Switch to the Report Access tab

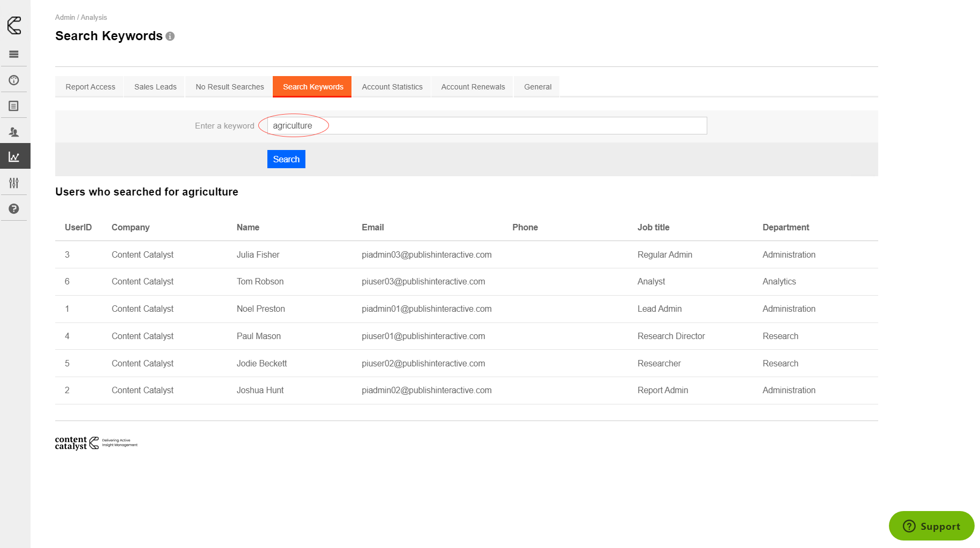tap(90, 87)
